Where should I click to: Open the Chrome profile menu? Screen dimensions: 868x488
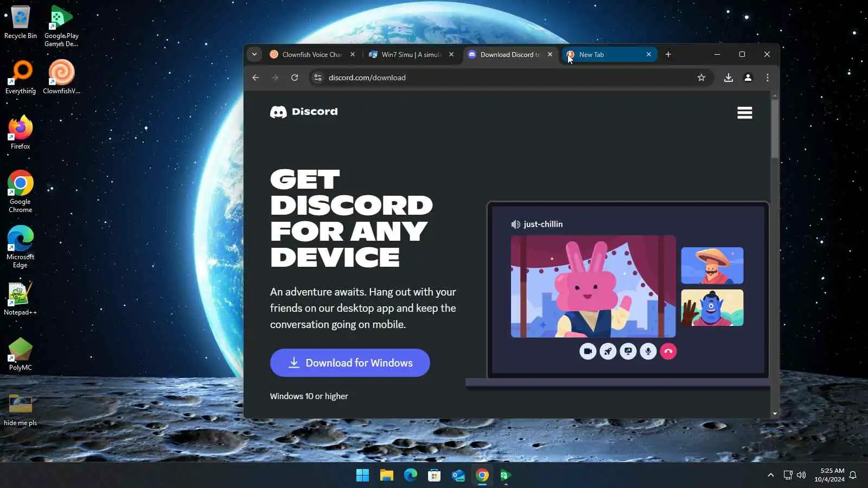(x=748, y=78)
